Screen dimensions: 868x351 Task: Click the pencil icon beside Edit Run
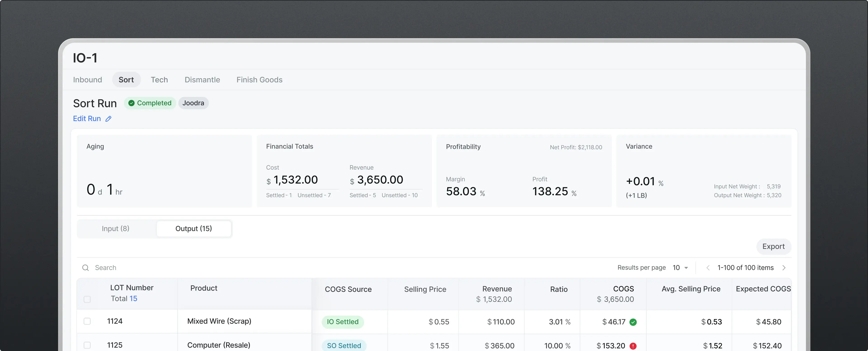[x=108, y=119]
